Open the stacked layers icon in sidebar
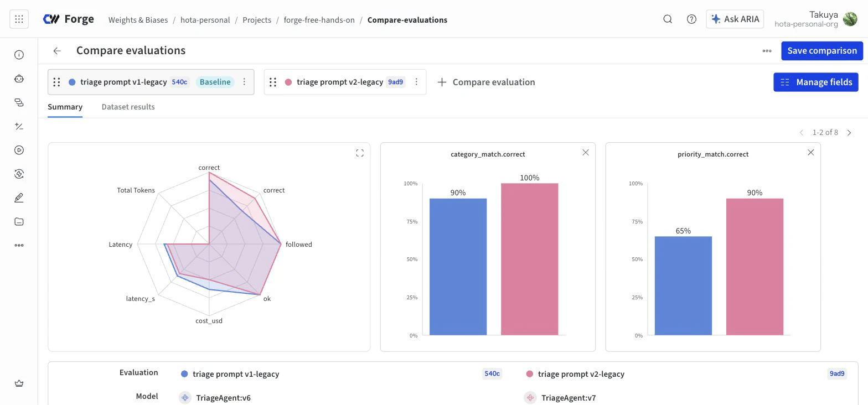Image resolution: width=868 pixels, height=405 pixels. click(x=19, y=102)
